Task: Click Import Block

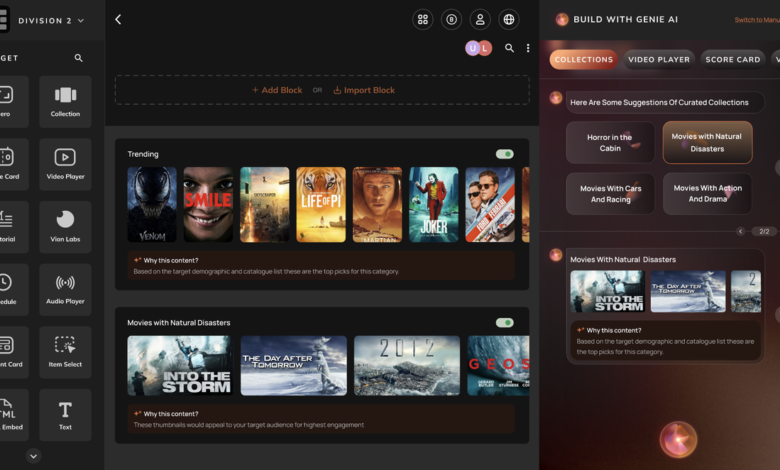Action: (364, 90)
